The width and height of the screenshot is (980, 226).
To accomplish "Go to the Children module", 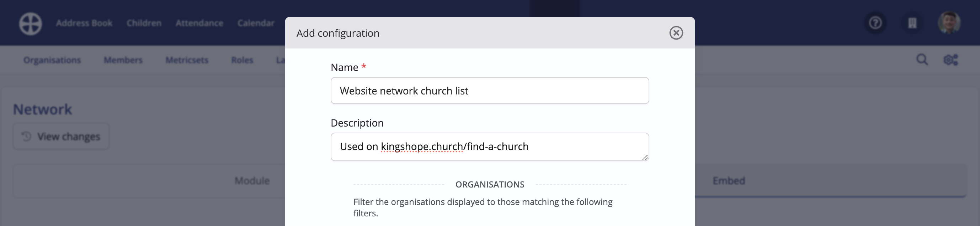I will pyautogui.click(x=144, y=23).
